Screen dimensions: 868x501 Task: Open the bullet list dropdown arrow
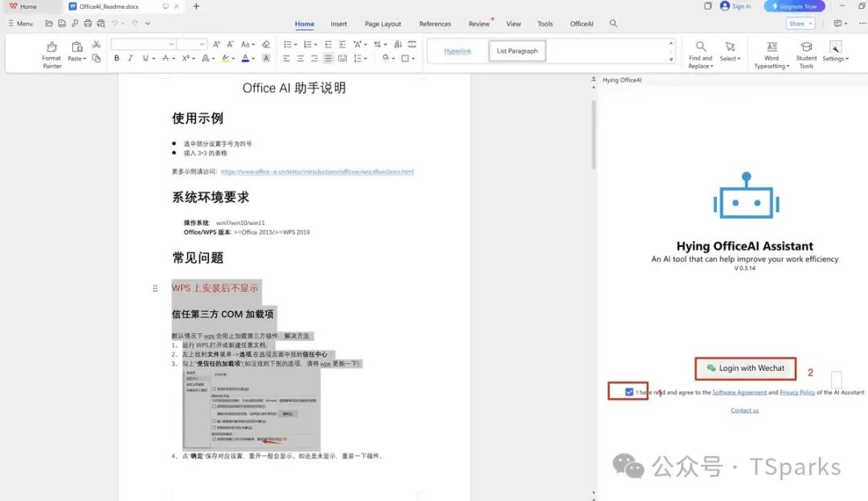point(296,44)
